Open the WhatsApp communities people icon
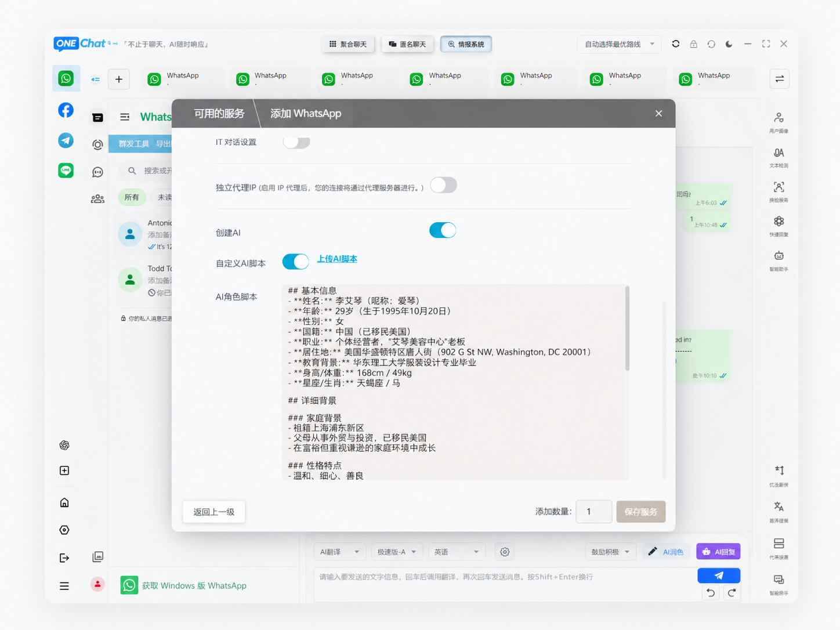 point(97,199)
